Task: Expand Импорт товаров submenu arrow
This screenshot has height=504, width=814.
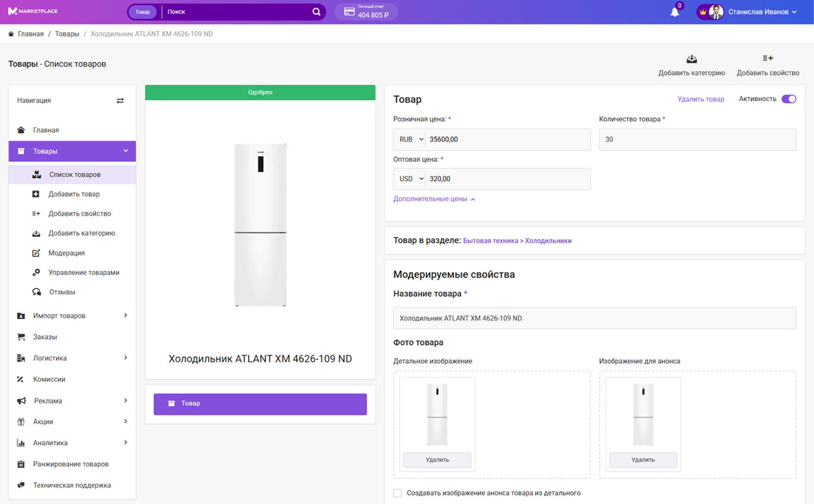Action: tap(126, 315)
